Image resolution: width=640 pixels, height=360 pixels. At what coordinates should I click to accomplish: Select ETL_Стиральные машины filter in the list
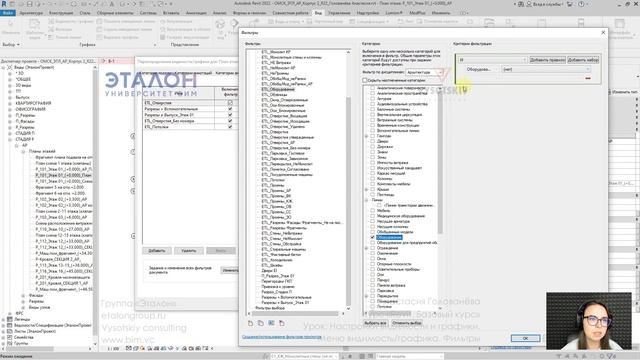tap(283, 249)
